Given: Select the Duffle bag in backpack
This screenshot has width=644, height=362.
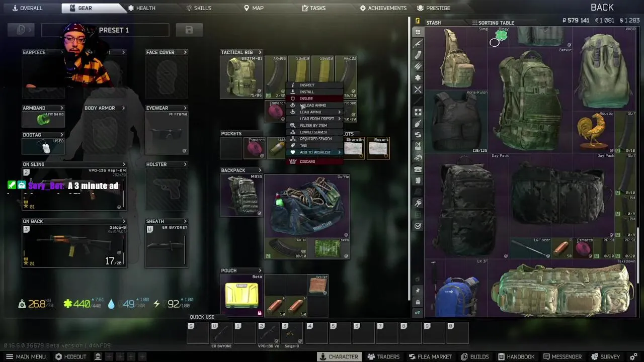Looking at the screenshot, I should point(307,205).
